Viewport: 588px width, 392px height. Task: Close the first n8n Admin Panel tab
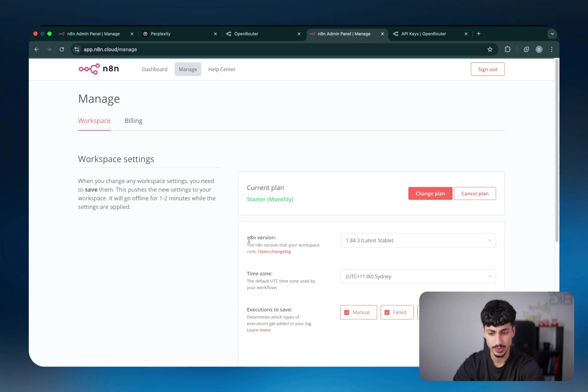(132, 34)
